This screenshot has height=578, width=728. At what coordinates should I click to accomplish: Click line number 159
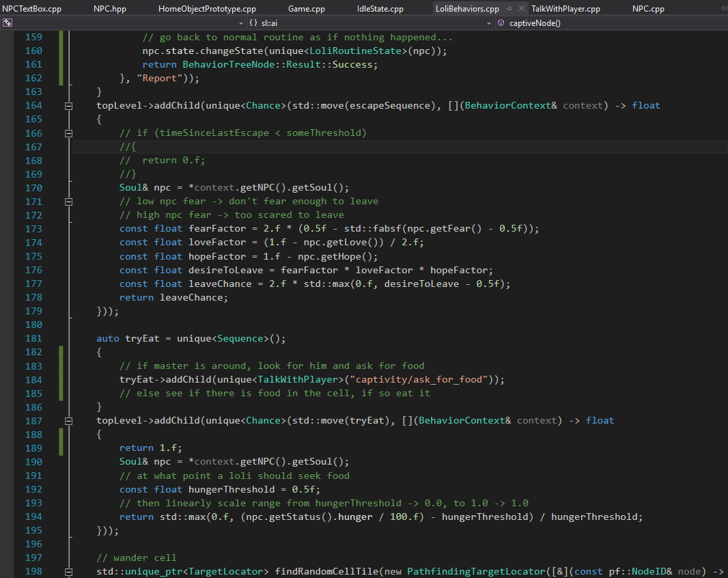click(33, 37)
